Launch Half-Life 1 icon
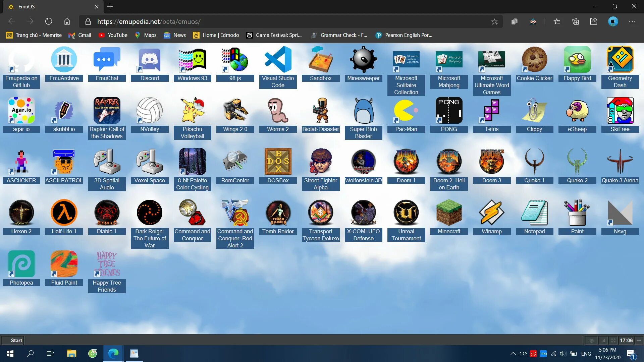The image size is (644, 362). 64,217
